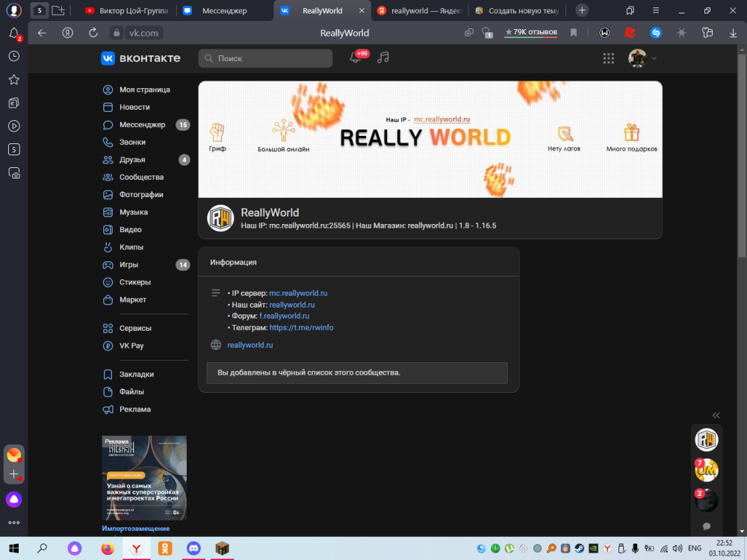Reload the current page
Viewport: 747px width, 560px height.
tap(93, 33)
